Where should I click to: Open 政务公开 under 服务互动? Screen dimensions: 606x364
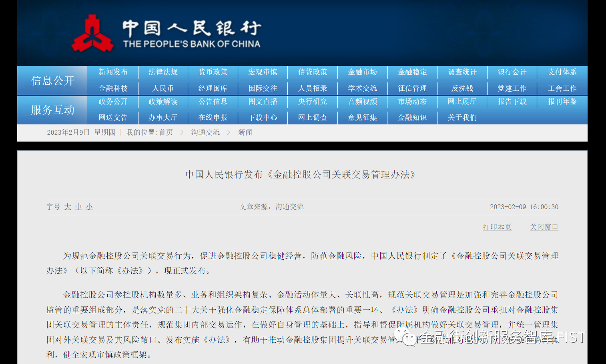[113, 102]
